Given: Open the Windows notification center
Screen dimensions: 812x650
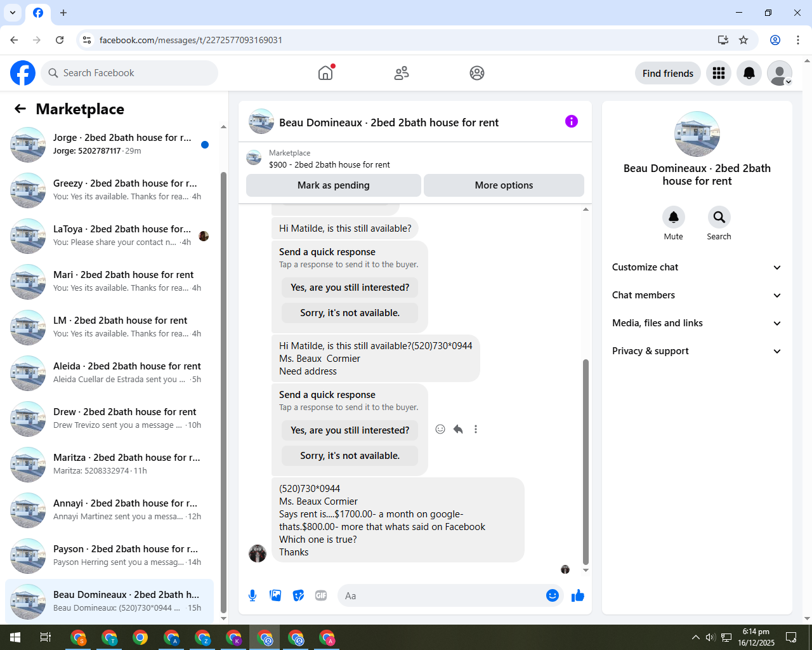Looking at the screenshot, I should tap(791, 637).
